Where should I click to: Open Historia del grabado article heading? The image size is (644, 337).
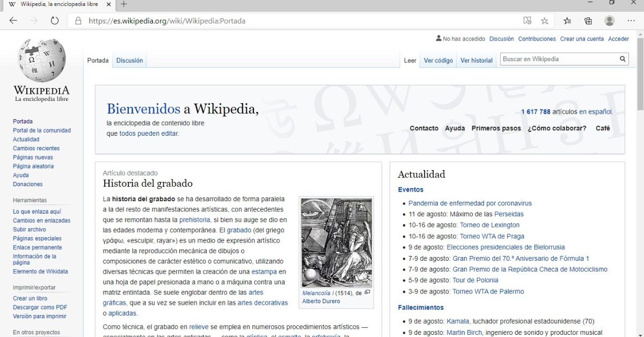[148, 184]
